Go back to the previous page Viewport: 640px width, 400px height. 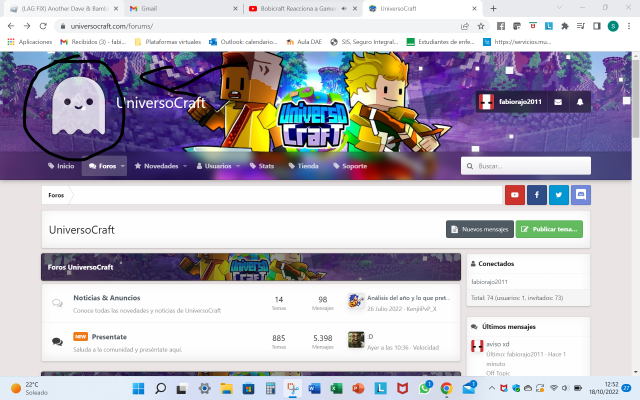pyautogui.click(x=11, y=26)
